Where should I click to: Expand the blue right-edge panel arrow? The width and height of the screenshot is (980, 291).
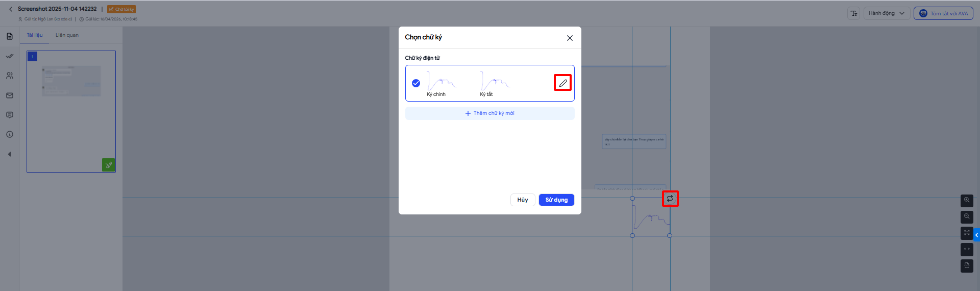tap(976, 235)
